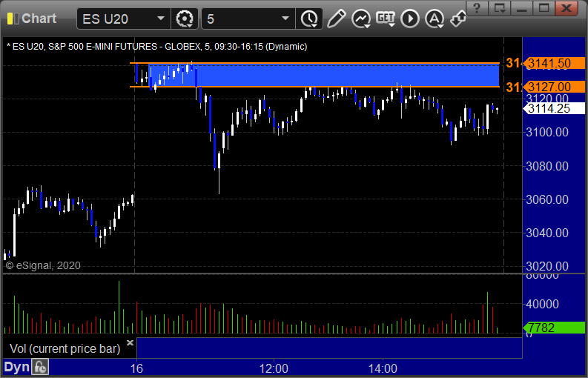The width and height of the screenshot is (588, 378).
Task: Click the 3080.00 price axis label
Action: (547, 166)
